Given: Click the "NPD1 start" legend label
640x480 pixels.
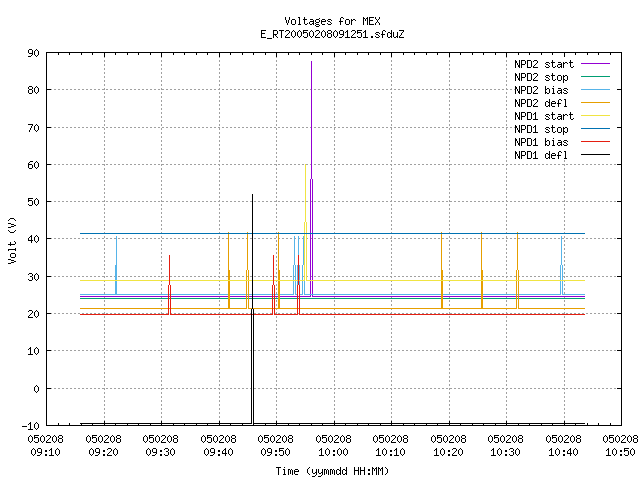Looking at the screenshot, I should 544,116.
